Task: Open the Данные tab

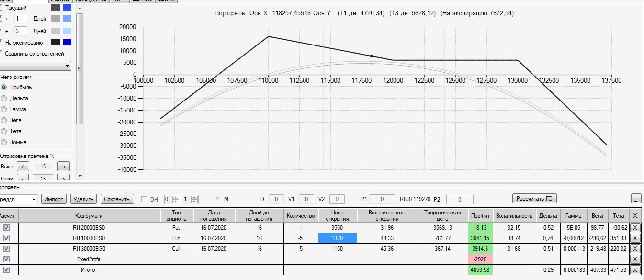Action: (x=142, y=1)
